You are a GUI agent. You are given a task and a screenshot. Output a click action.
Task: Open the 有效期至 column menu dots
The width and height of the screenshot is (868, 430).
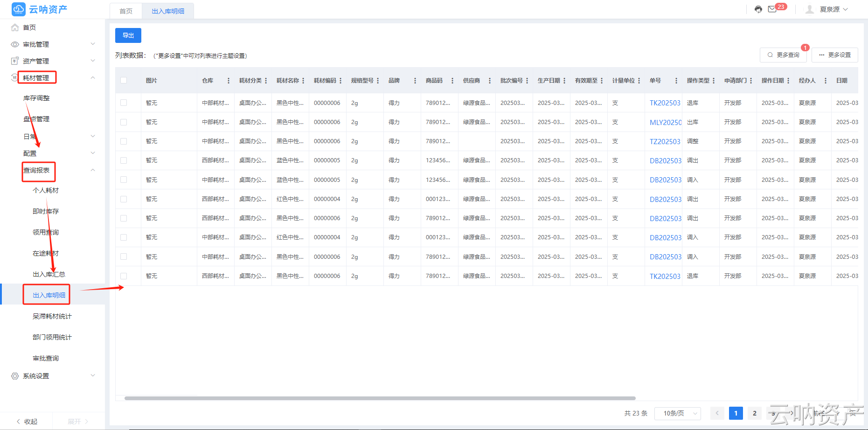[602, 81]
